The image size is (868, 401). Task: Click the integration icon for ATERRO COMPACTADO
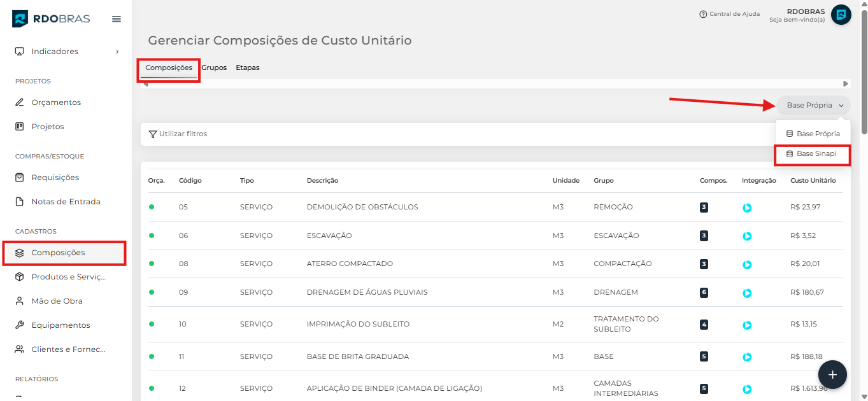pyautogui.click(x=747, y=264)
